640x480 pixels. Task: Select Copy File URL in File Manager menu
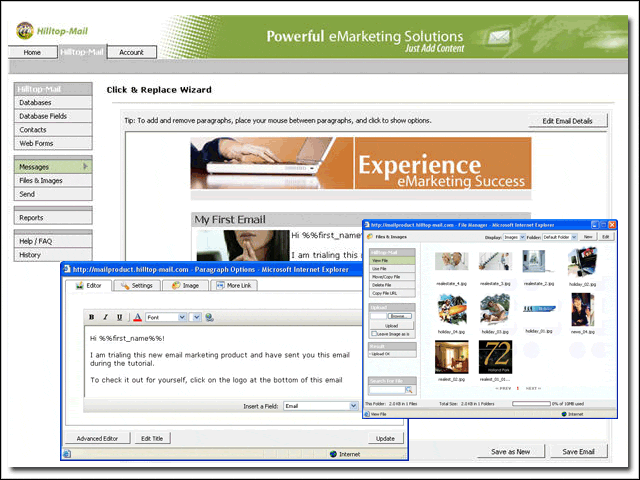pos(392,293)
